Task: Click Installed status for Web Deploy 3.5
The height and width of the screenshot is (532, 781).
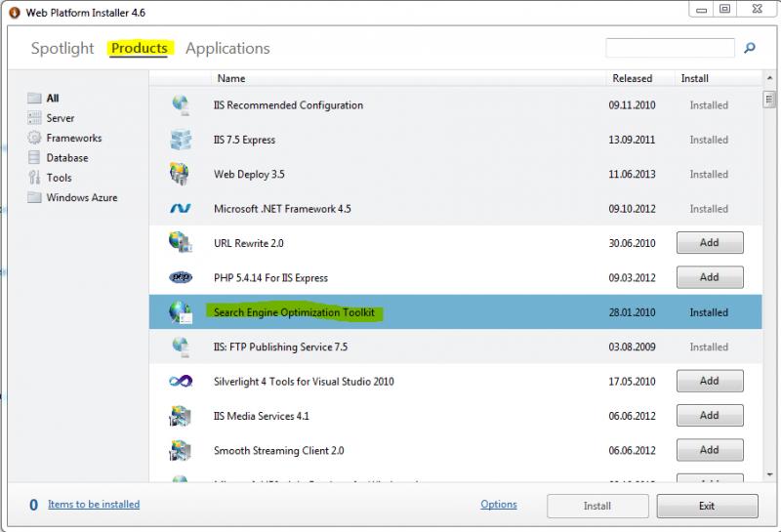Action: click(x=709, y=175)
